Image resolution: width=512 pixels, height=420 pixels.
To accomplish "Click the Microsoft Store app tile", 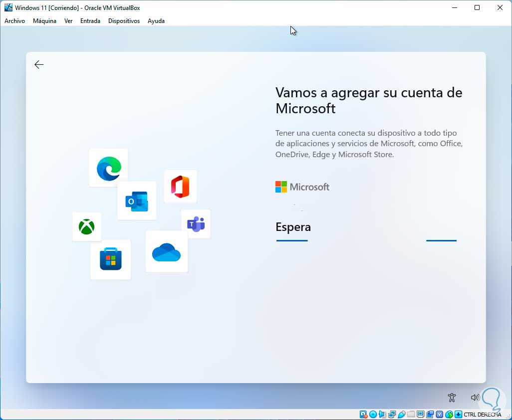I will (x=111, y=259).
